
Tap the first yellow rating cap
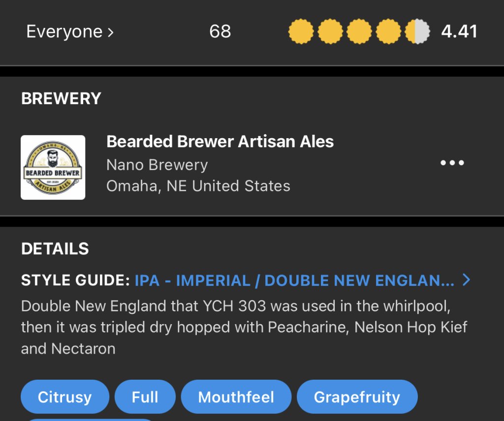301,32
